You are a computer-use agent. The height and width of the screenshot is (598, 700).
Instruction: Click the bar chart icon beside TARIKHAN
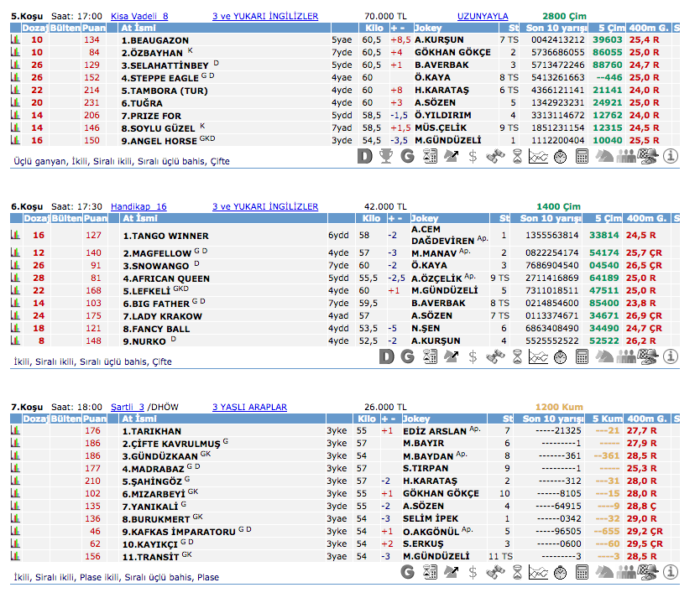(15, 430)
